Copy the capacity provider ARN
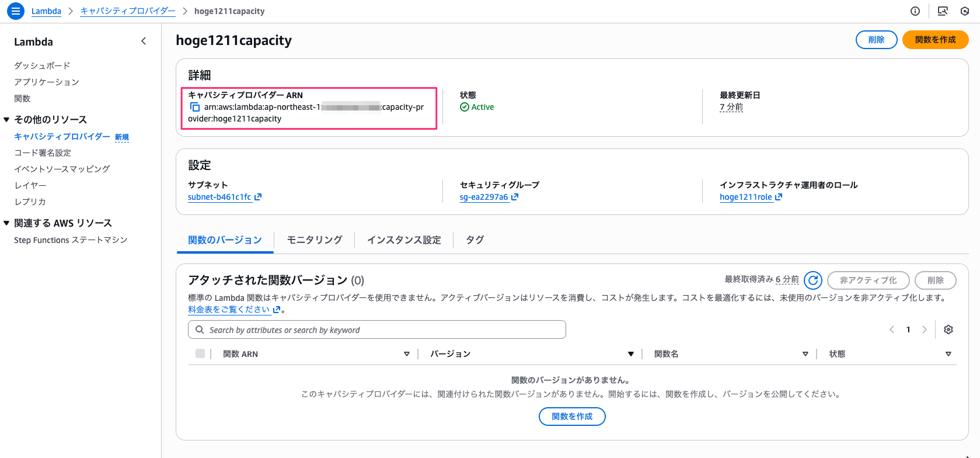Viewport: 980px width, 458px height. pos(195,107)
